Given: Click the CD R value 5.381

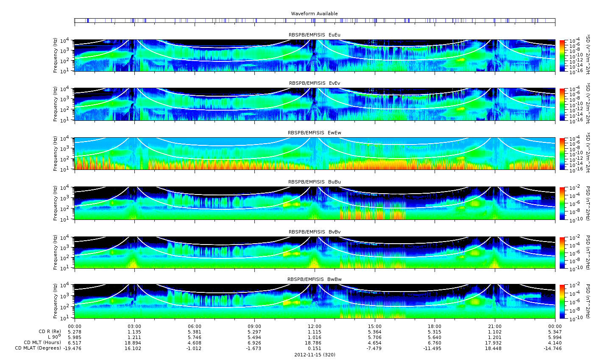Looking at the screenshot, I should click(x=195, y=332).
